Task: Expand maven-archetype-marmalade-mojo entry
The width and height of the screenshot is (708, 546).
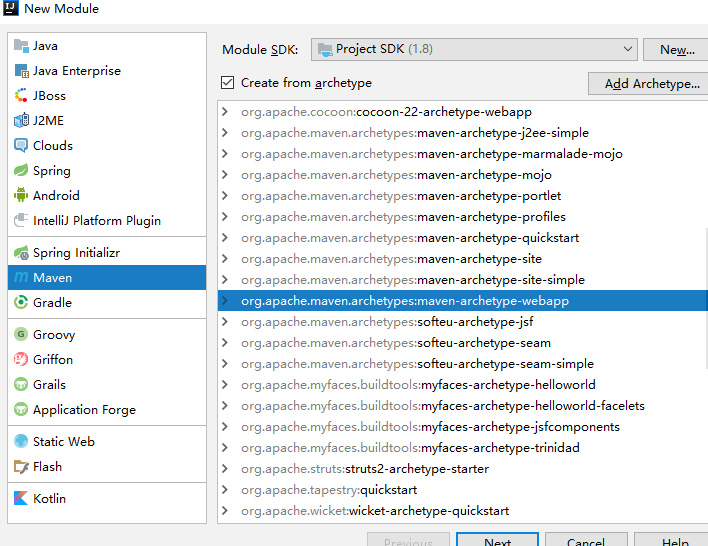Action: click(x=225, y=154)
